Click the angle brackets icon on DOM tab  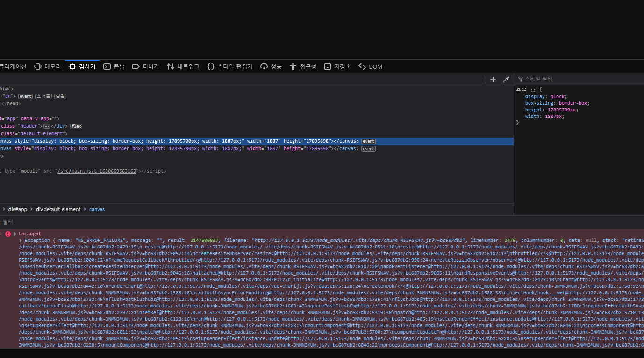[362, 66]
